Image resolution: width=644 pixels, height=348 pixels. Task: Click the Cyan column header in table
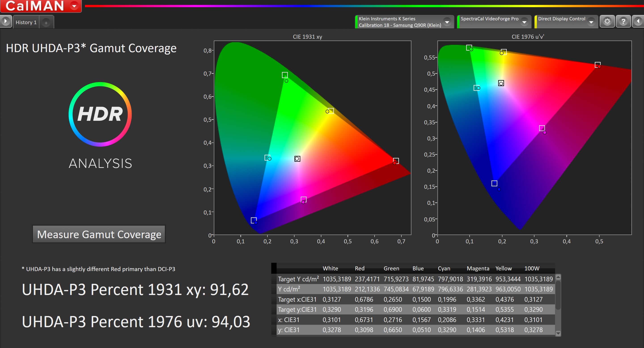[444, 268]
